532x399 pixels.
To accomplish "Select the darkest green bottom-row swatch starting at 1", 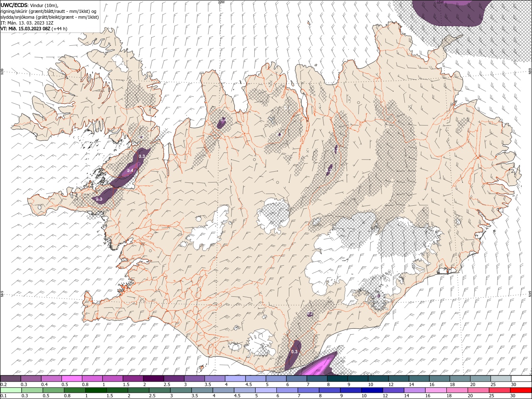I will pyautogui.click(x=96, y=390).
